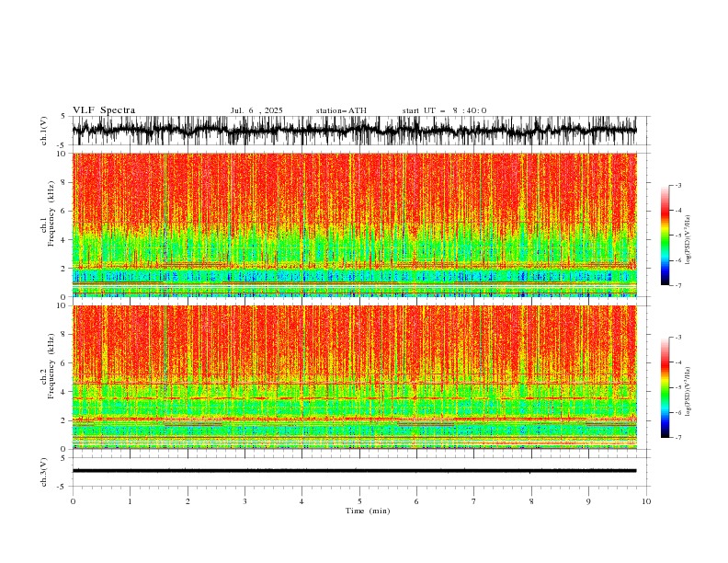Click the upper ch.1 PSD color bar
Screen dimensions: 728x563
coord(665,236)
